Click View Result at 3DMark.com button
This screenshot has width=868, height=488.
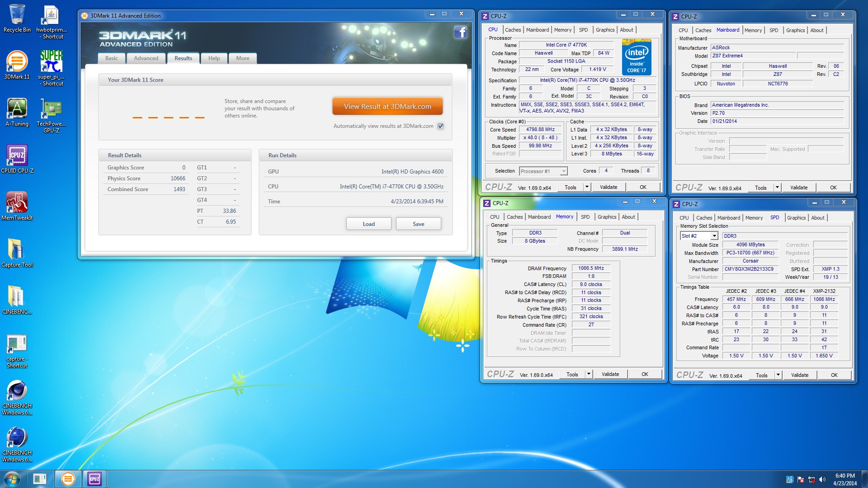point(387,107)
